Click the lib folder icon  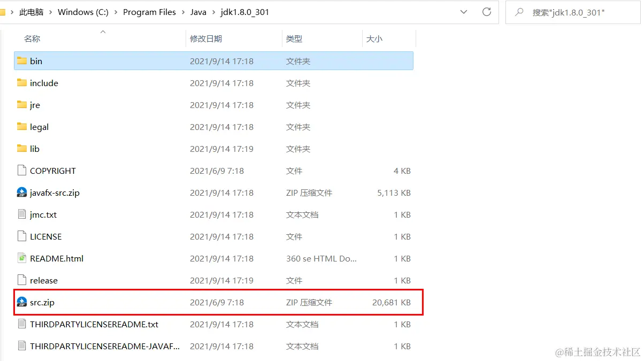(21, 149)
